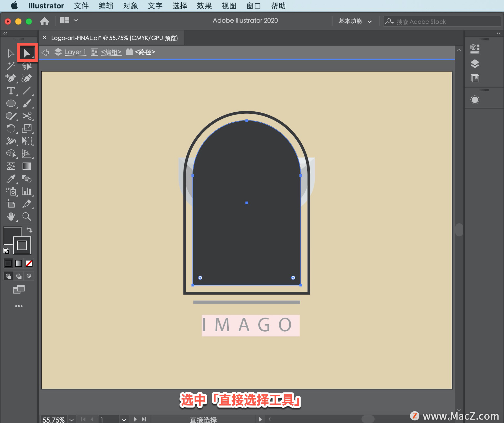504x423 pixels.
Task: Open the zoom level dropdown
Action: click(x=72, y=420)
